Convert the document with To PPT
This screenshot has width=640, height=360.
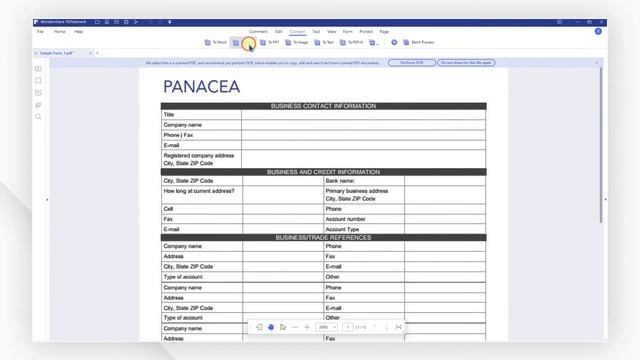270,42
